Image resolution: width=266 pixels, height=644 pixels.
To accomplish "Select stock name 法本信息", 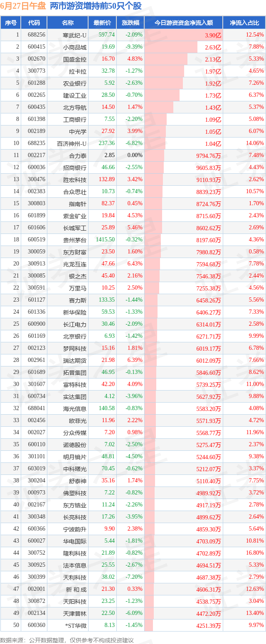I will pos(75,565).
